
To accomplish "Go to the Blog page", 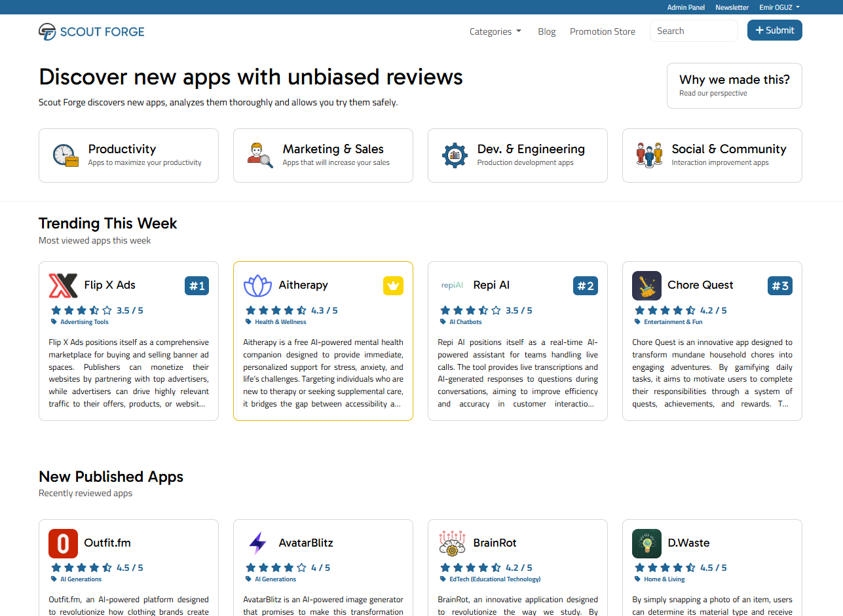I will pos(546,31).
